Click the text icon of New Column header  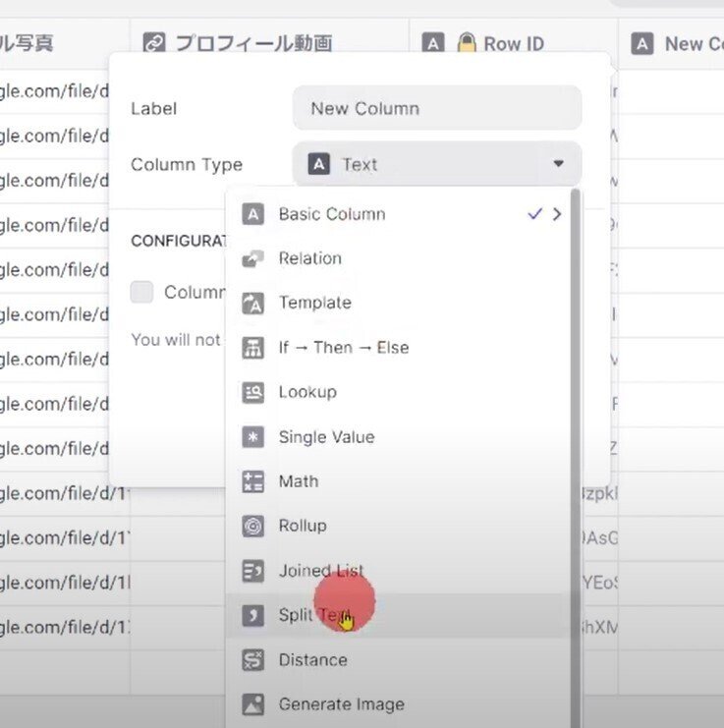click(641, 43)
